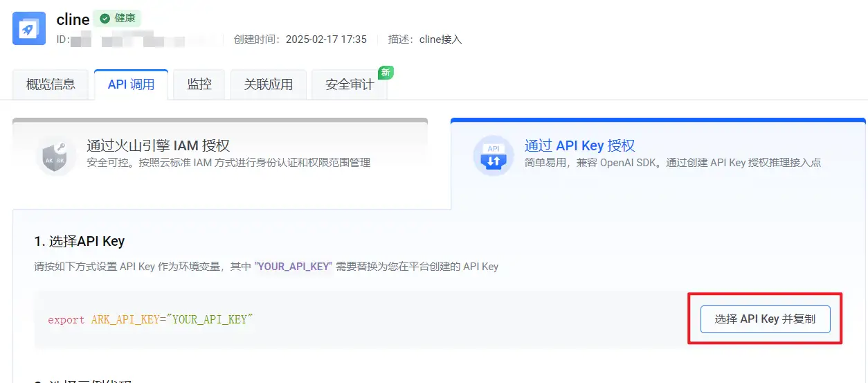The image size is (868, 383).
Task: Click the cline title text
Action: [73, 19]
